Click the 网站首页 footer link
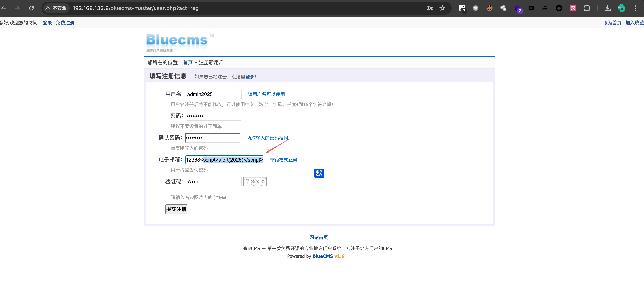Image resolution: width=644 pixels, height=293 pixels. click(319, 237)
